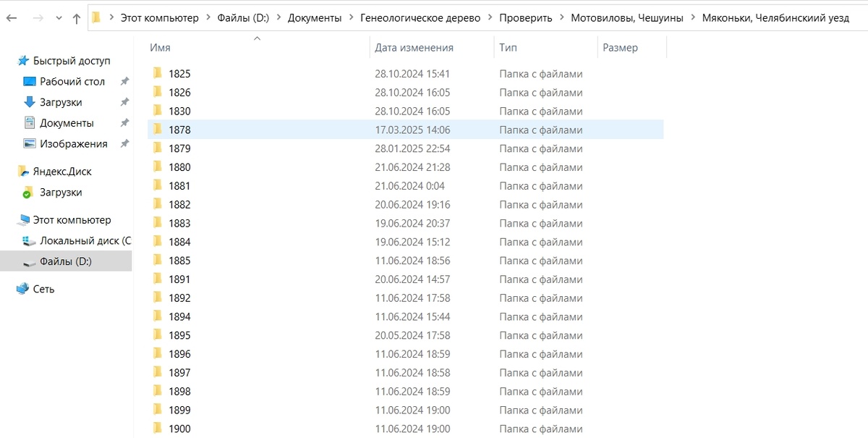Select the 1900 folder name
868x438 pixels.
(179, 429)
